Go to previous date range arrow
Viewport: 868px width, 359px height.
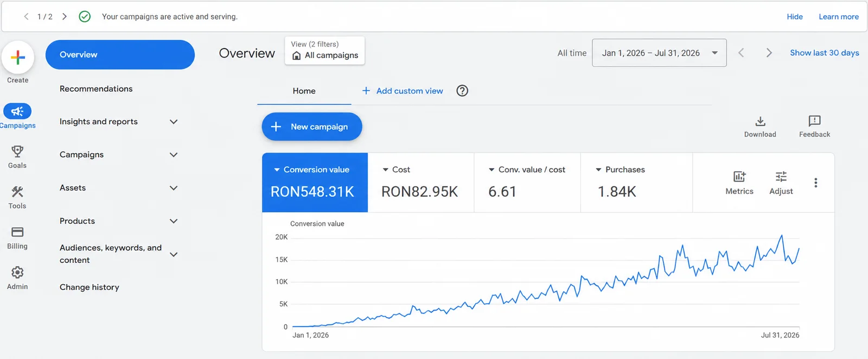741,53
